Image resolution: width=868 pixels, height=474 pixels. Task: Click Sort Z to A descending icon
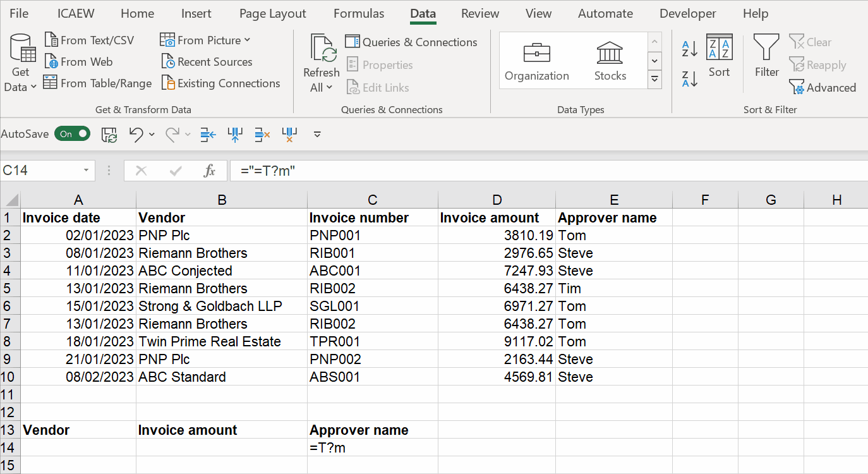(689, 79)
